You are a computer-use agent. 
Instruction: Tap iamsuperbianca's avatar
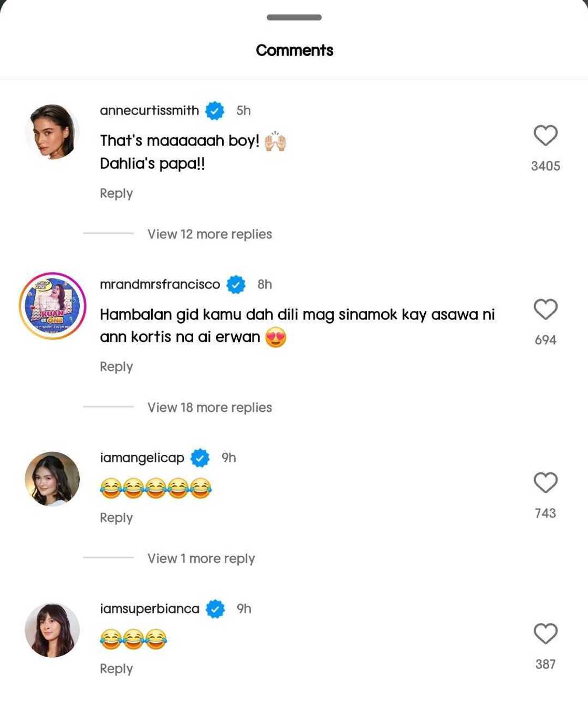(52, 630)
